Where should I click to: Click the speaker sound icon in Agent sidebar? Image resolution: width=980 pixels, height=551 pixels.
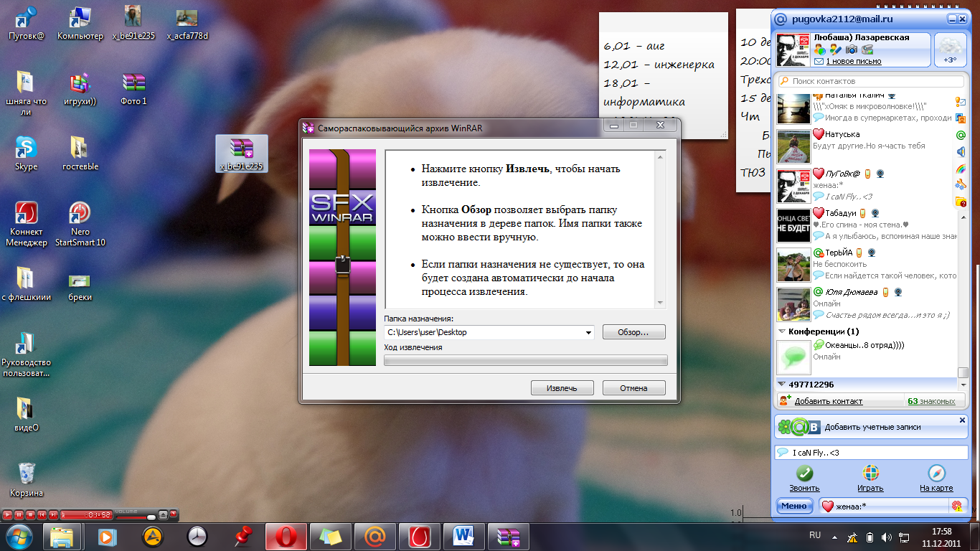(961, 151)
